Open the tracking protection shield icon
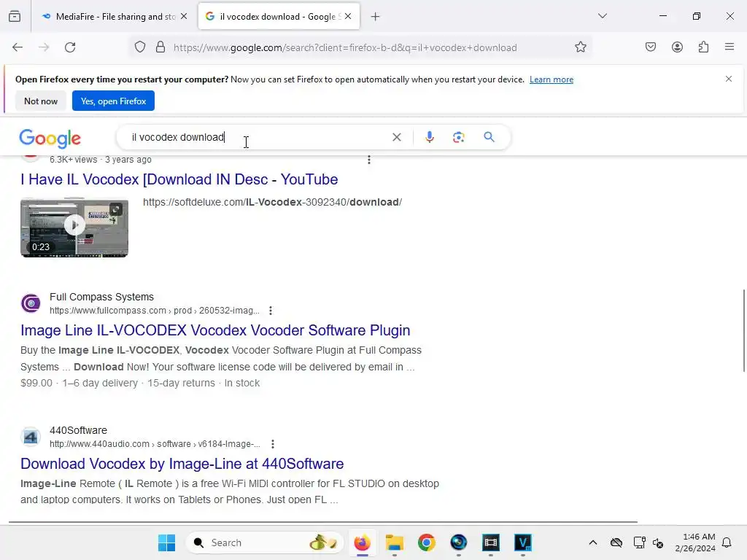This screenshot has height=560, width=747. tap(140, 47)
